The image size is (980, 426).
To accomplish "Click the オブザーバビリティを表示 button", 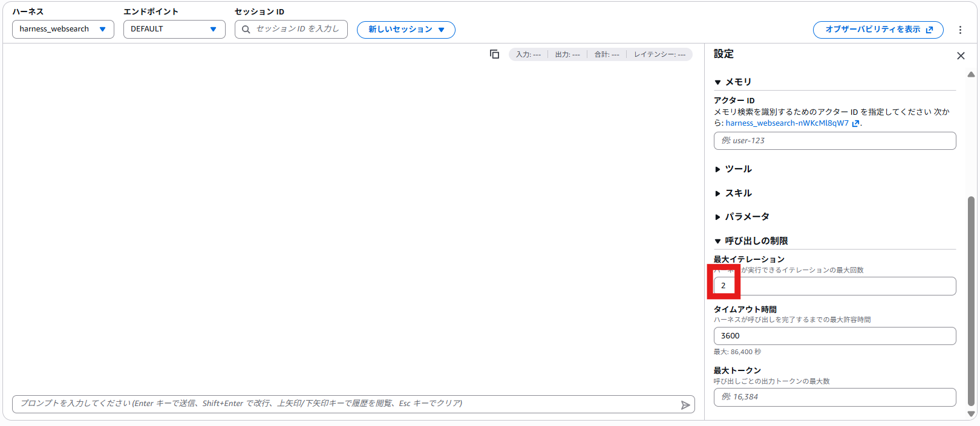I will coord(878,30).
